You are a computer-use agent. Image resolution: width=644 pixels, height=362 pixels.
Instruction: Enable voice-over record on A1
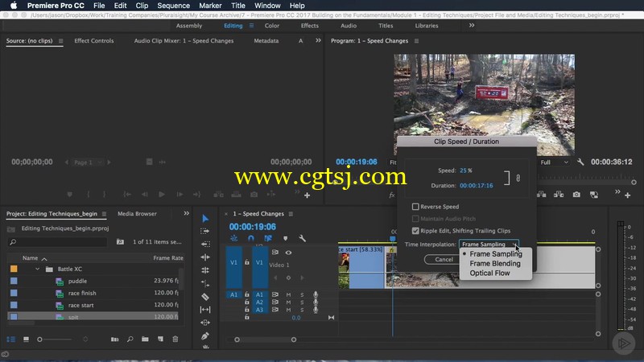coord(315,294)
